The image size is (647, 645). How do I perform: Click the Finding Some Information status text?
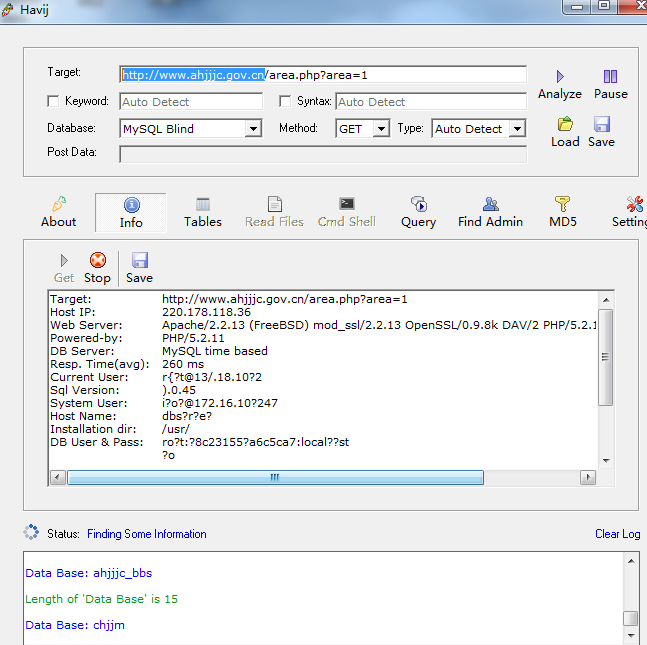[146, 534]
